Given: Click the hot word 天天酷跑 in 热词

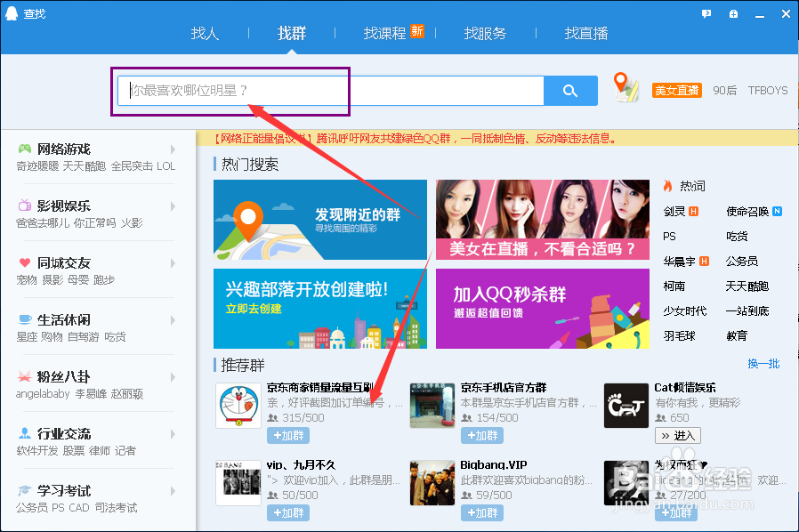Looking at the screenshot, I should pos(747,286).
